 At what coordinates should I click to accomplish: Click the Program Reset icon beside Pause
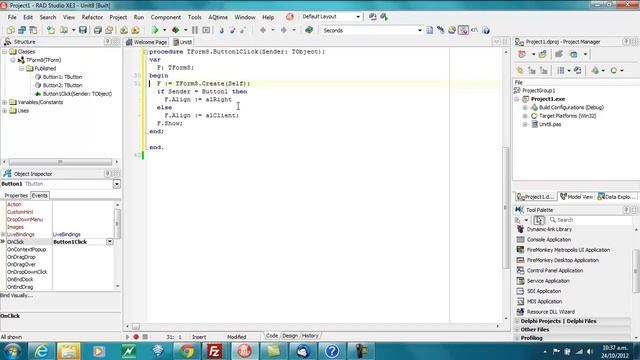click(206, 30)
